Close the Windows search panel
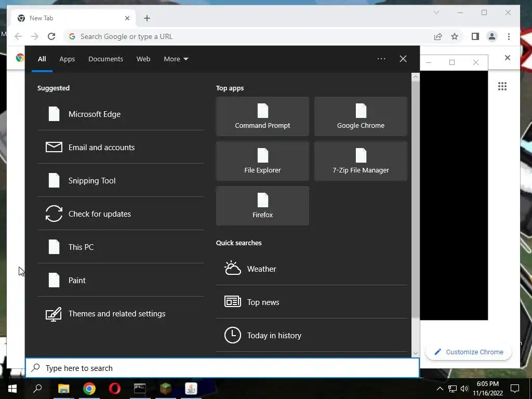Viewport: 532px width, 399px height. 403,59
